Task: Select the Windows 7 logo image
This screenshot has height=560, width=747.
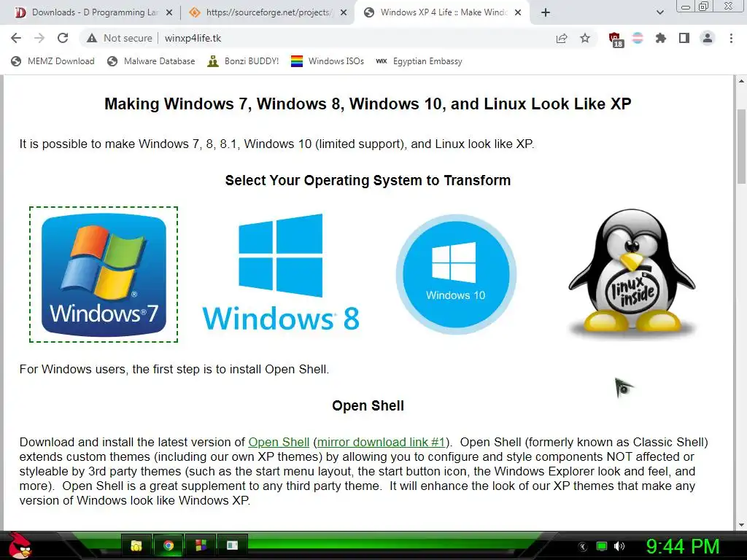Action: click(104, 274)
